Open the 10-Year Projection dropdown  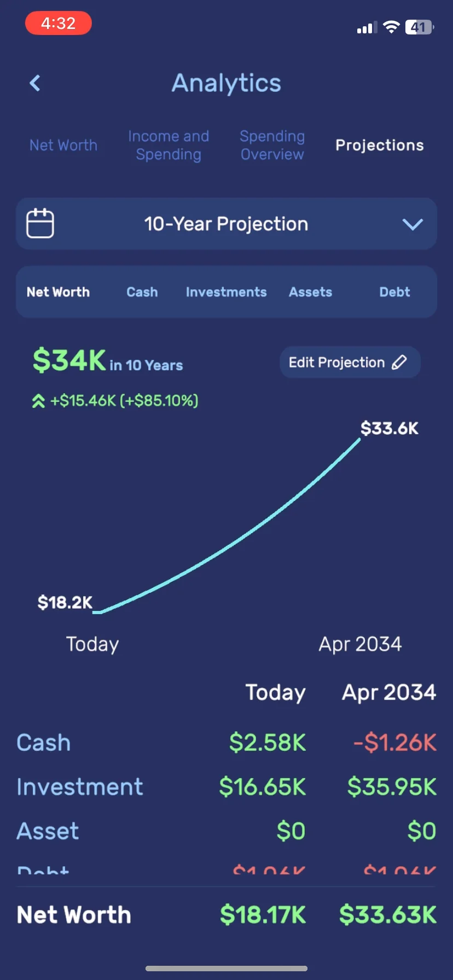click(226, 224)
